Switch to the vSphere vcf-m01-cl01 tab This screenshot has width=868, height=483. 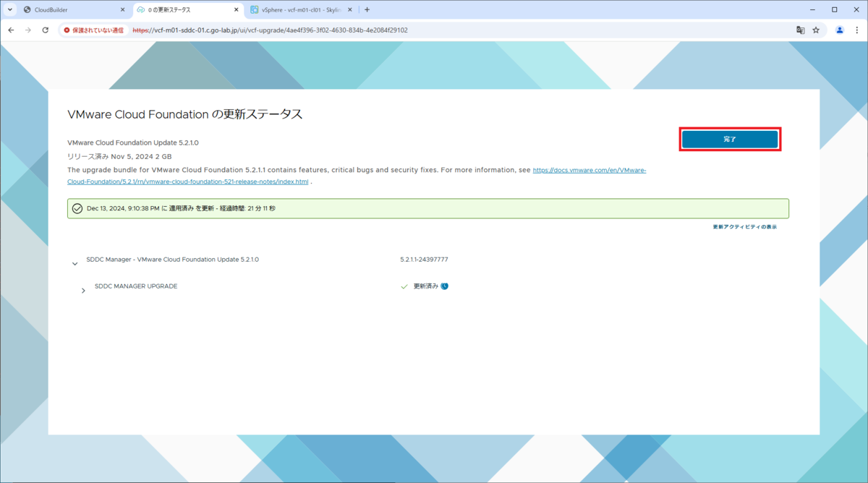pos(302,10)
